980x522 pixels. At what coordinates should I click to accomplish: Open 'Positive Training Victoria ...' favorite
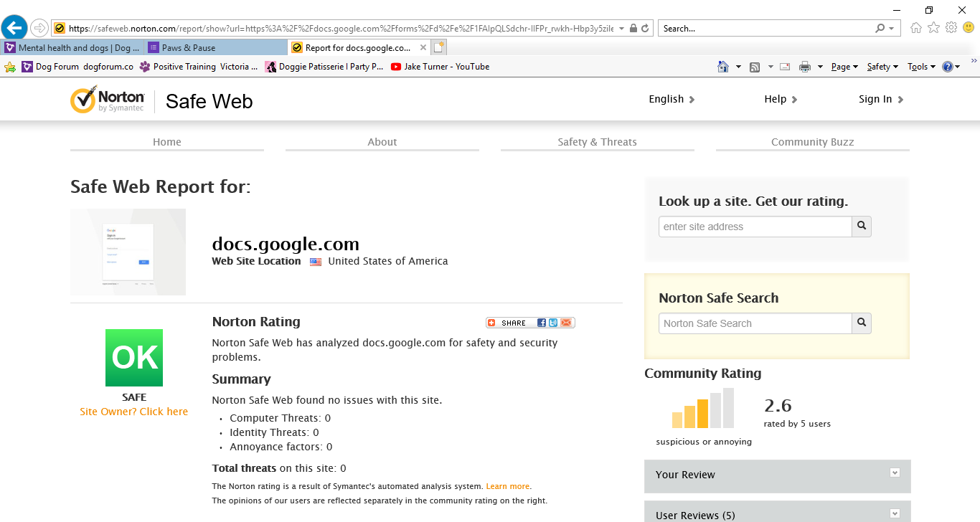point(199,67)
